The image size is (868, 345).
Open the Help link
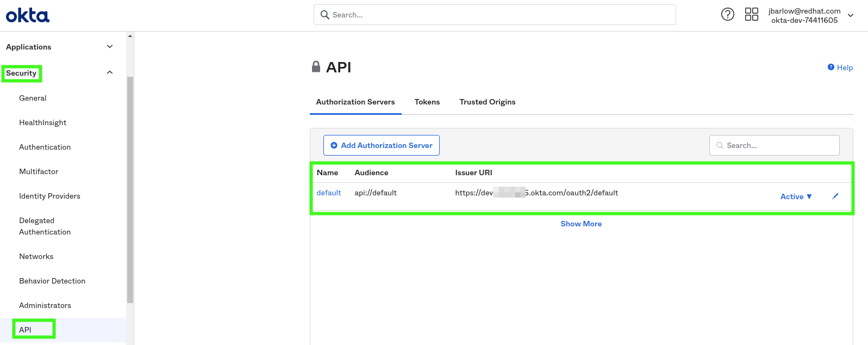[x=840, y=67]
